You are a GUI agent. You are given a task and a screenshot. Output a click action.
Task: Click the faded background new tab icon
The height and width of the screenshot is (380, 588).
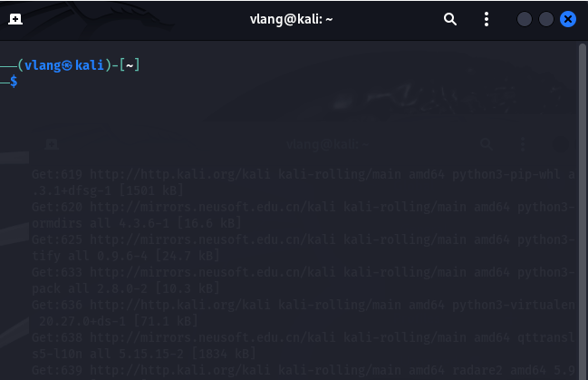pyautogui.click(x=52, y=144)
